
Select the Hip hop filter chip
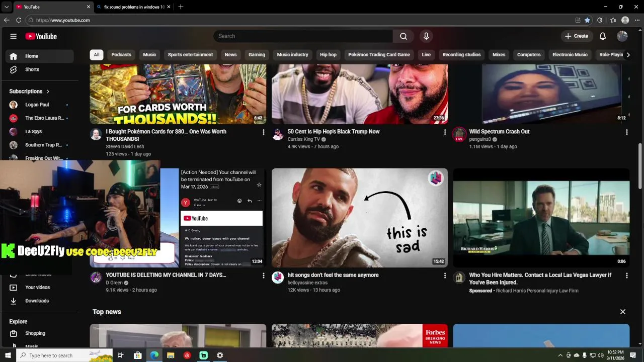point(328,55)
